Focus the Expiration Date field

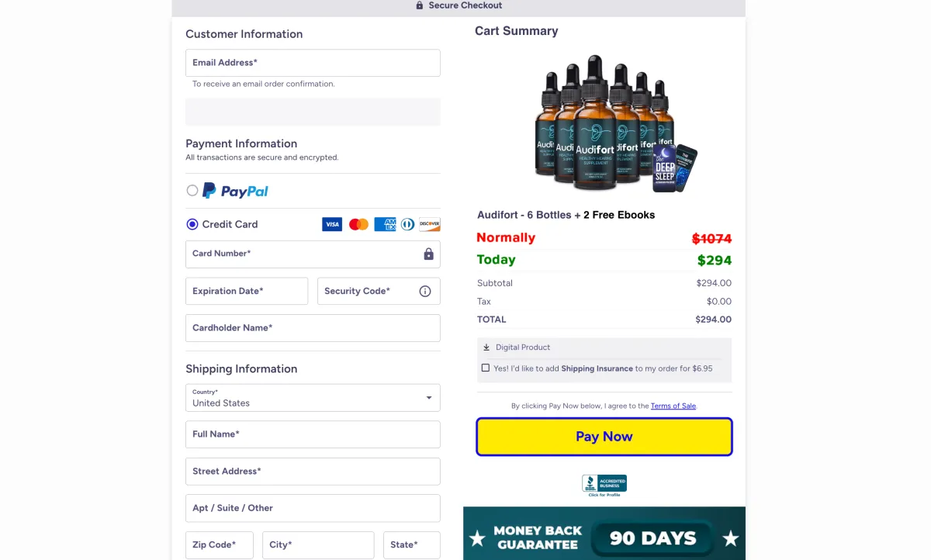pyautogui.click(x=247, y=292)
